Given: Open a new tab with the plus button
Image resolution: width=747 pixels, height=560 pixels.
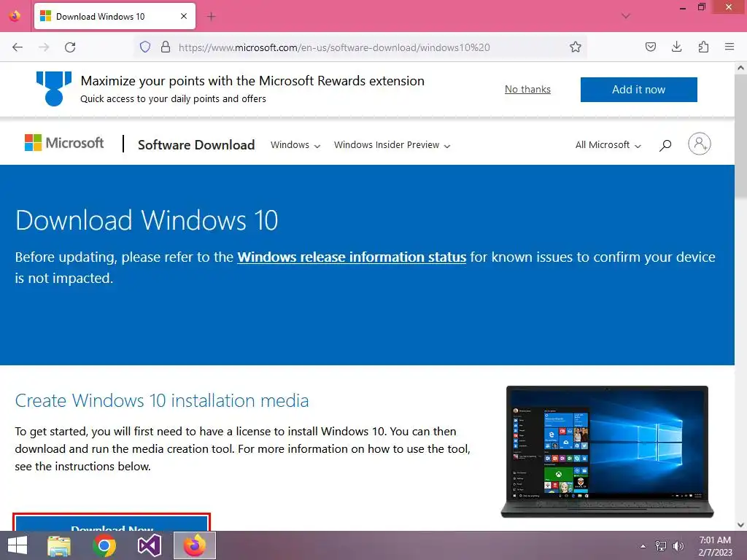Looking at the screenshot, I should [x=211, y=17].
